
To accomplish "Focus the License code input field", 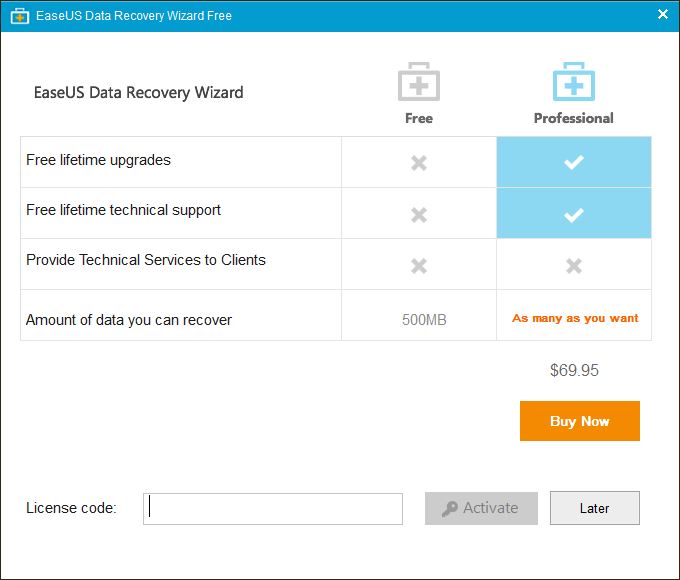I will (x=273, y=509).
